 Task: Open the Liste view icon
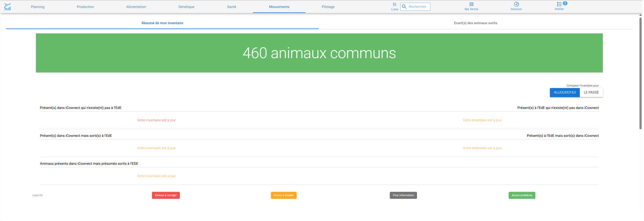pos(395,5)
